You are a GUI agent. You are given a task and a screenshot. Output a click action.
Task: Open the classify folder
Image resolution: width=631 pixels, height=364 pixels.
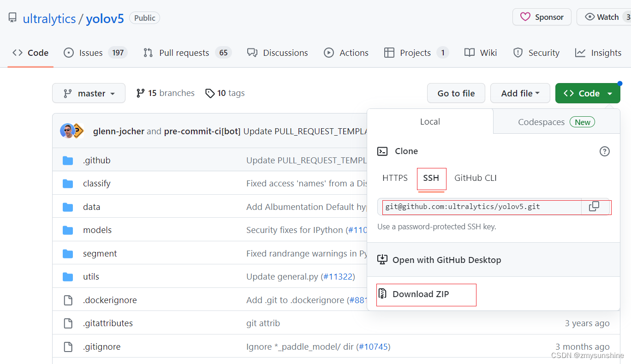(x=97, y=184)
